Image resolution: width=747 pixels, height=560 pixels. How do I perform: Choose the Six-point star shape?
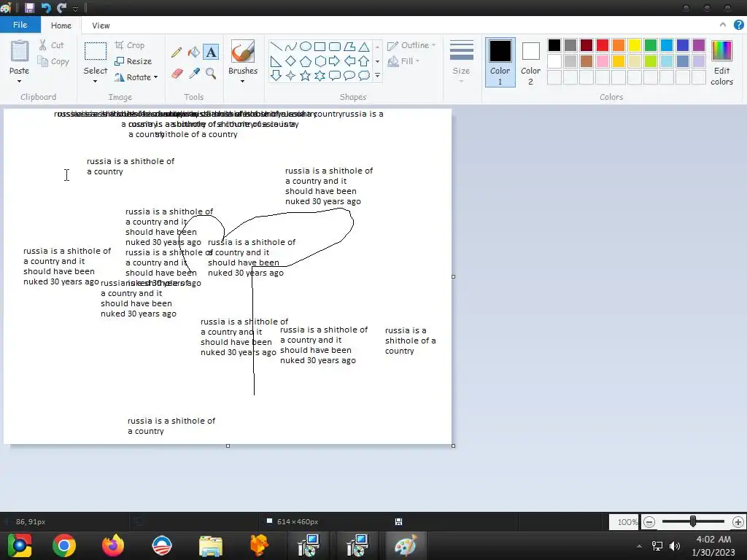point(320,75)
